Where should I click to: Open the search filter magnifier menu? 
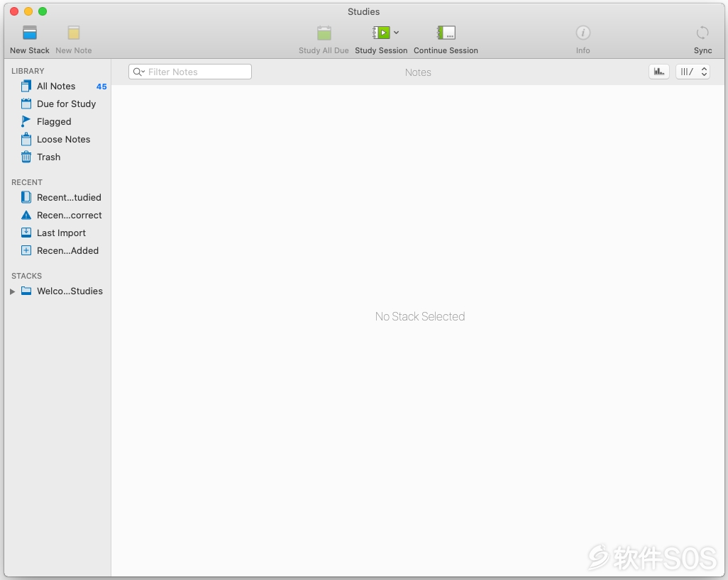(x=139, y=72)
